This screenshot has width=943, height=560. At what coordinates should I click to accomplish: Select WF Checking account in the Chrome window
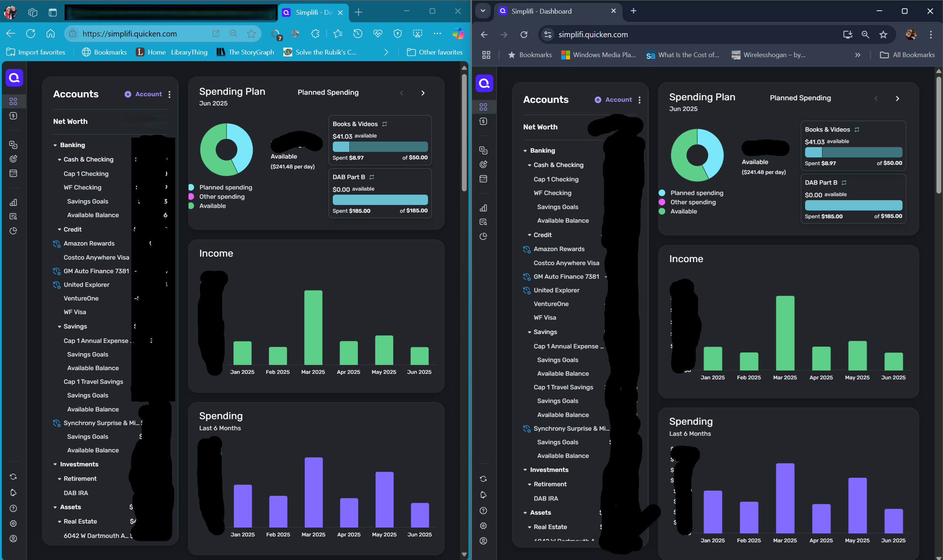point(552,193)
